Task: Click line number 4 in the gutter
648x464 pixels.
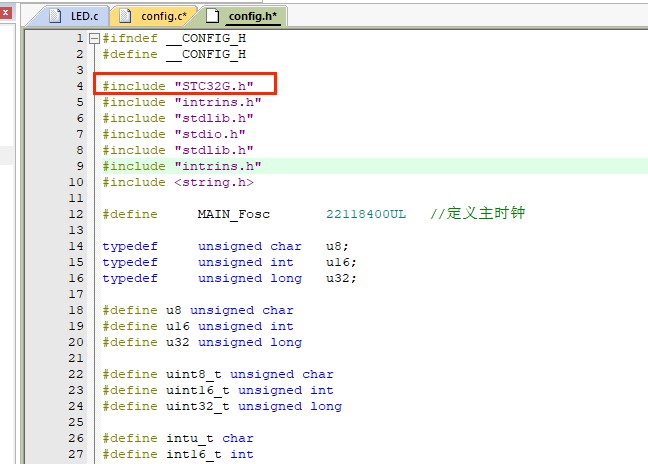Action: [x=79, y=86]
